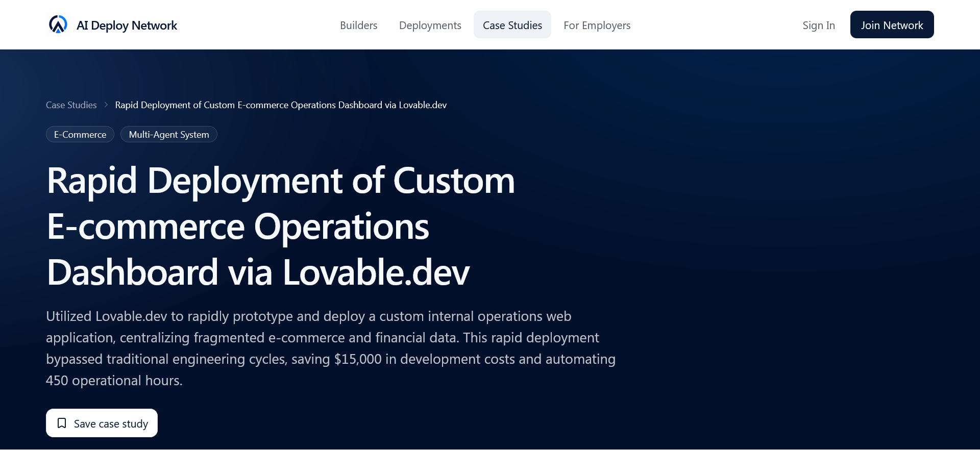
Task: Click the breadcrumb chevron separator
Action: coord(106,105)
